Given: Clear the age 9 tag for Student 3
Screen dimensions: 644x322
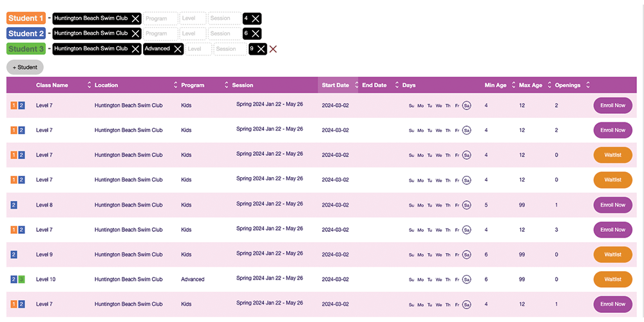Looking at the screenshot, I should (x=261, y=49).
